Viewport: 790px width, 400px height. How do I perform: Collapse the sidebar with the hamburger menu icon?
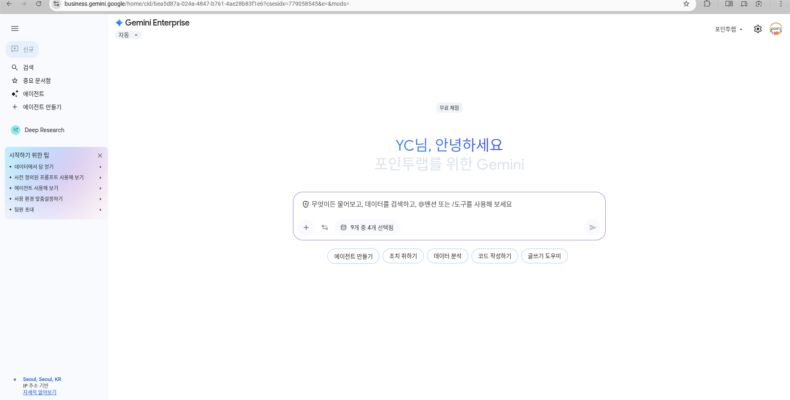(x=14, y=28)
